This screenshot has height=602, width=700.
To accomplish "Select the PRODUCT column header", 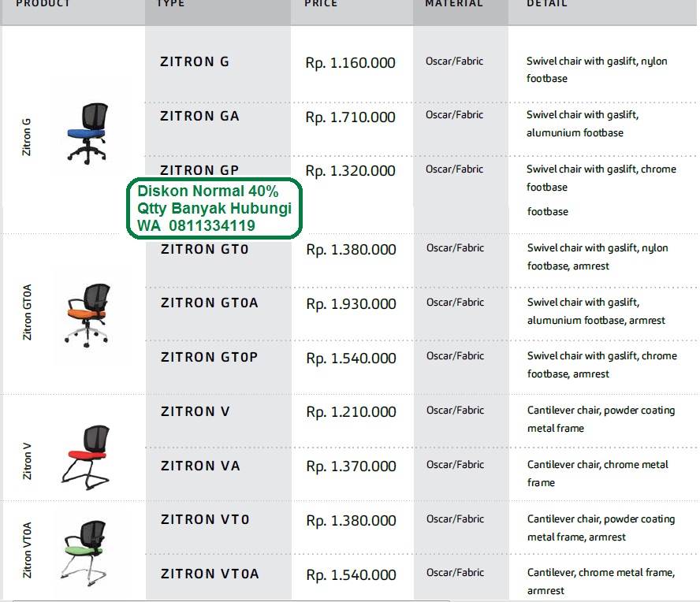I will click(43, 4).
